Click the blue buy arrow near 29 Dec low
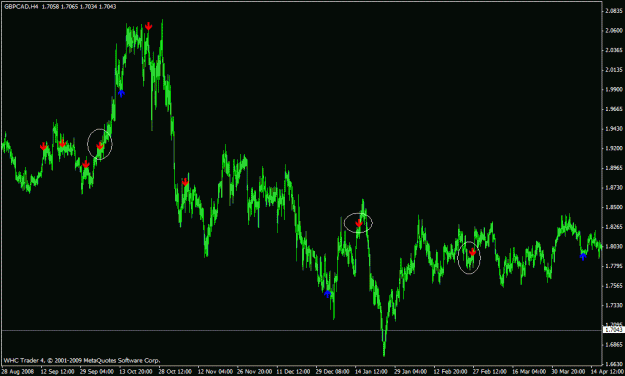This screenshot has height=376, width=625. [x=327, y=294]
